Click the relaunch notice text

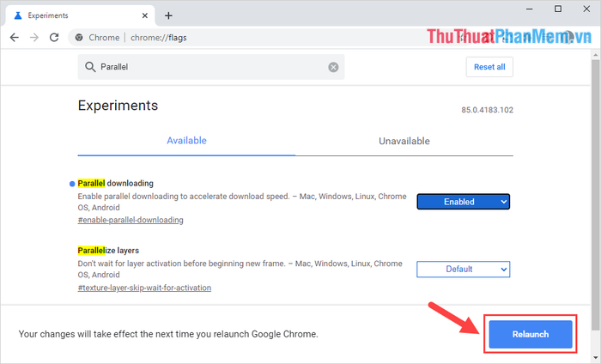(168, 334)
